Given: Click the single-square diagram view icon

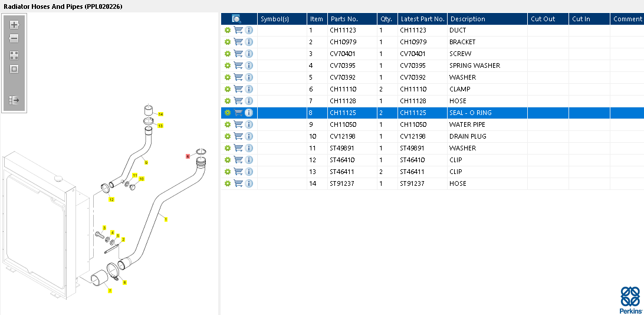Looking at the screenshot, I should click(x=14, y=69).
